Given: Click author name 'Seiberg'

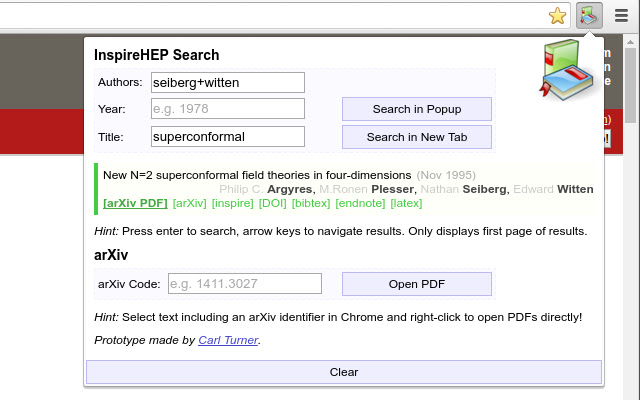Looking at the screenshot, I should pyautogui.click(x=486, y=189).
